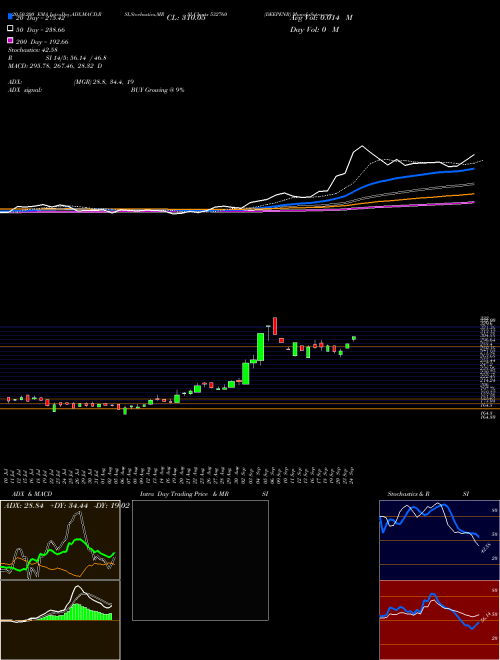The width and height of the screenshot is (500, 660).
Task: Click the '+DY: 34.44' value in ADX panel
Action: [x=69, y=506]
